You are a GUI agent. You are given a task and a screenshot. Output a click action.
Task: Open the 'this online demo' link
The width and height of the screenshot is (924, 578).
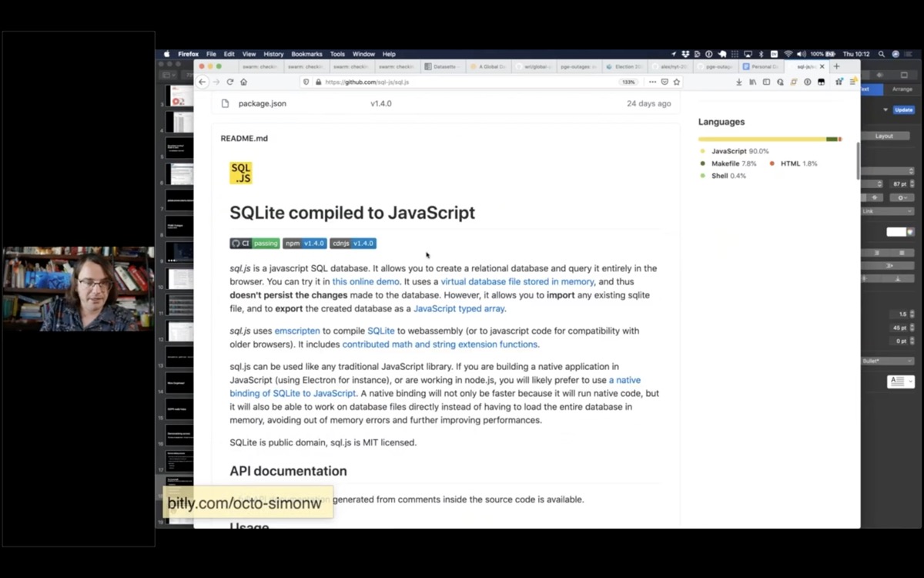[366, 281]
